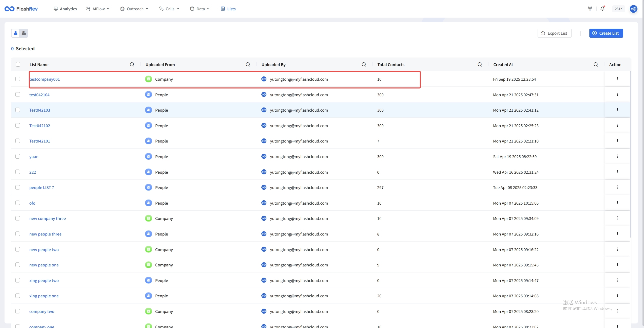Click the search icon in List Name column
Screen dimensions: 644x328
[132, 65]
